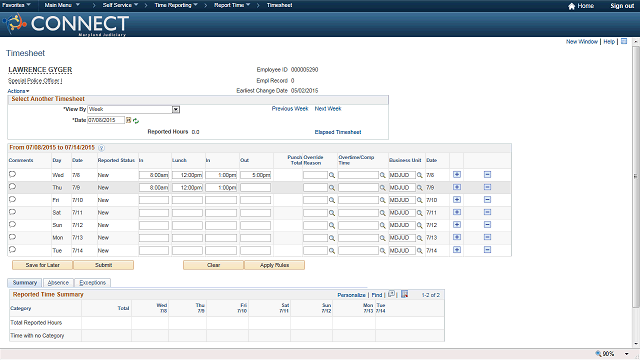This screenshot has width=640, height=360.
Task: Click the calendar icon next to Date field
Action: coord(129,120)
